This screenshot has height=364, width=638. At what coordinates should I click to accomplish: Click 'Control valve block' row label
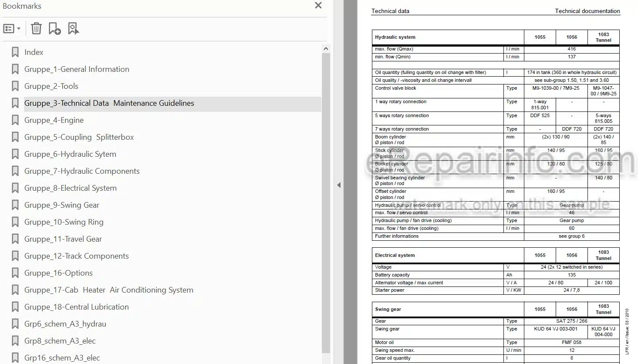pos(395,88)
